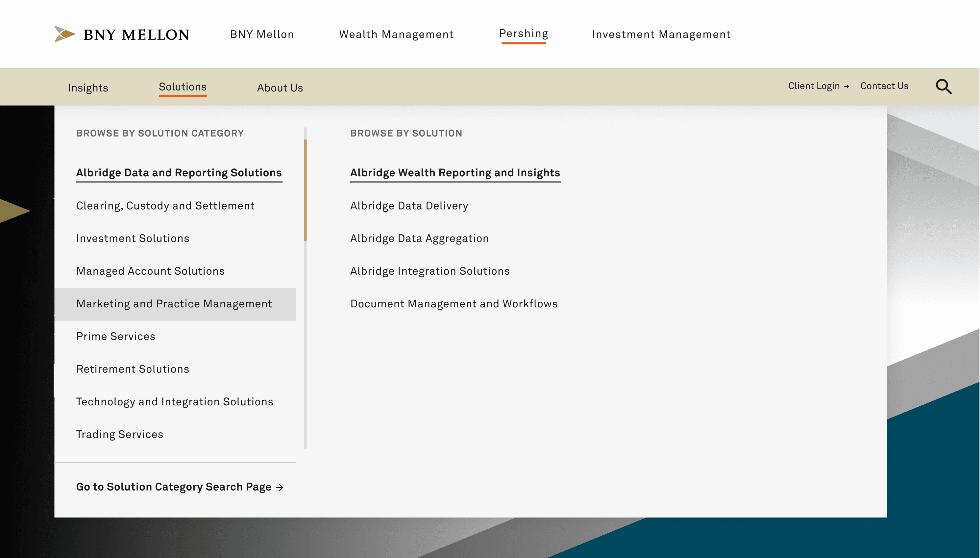This screenshot has height=558, width=980.
Task: Open Albridge Data Aggregation solution
Action: click(x=419, y=239)
